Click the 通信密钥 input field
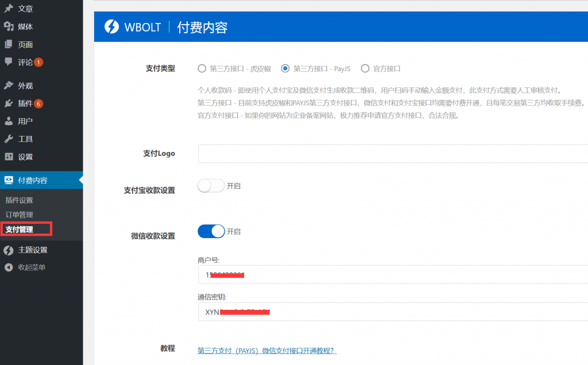This screenshot has width=588, height=365. click(393, 312)
